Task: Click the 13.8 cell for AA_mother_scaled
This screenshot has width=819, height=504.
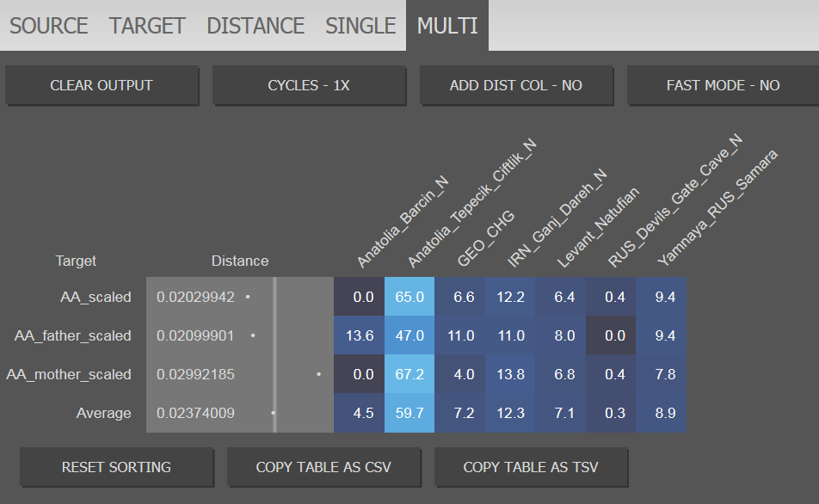Action: pos(510,374)
